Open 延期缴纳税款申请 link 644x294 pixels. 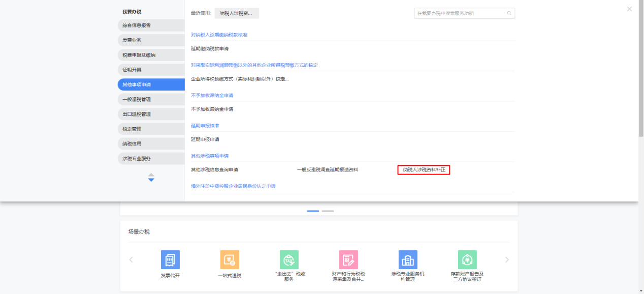(x=210, y=49)
